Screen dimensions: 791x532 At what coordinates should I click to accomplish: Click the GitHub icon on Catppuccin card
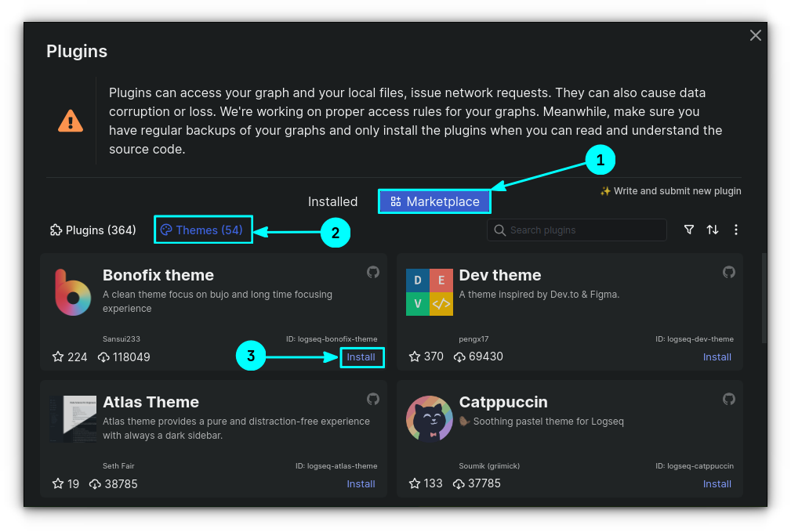point(729,399)
